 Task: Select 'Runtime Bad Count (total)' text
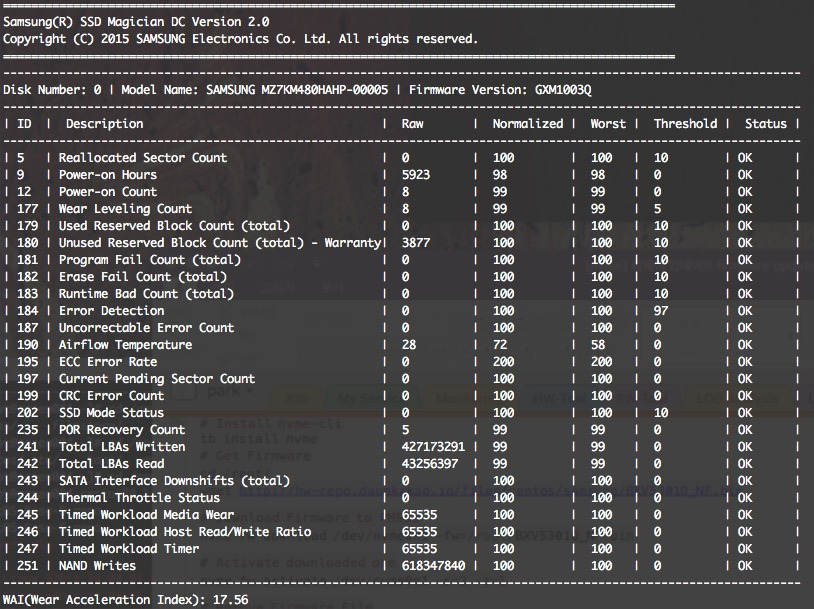(x=146, y=294)
